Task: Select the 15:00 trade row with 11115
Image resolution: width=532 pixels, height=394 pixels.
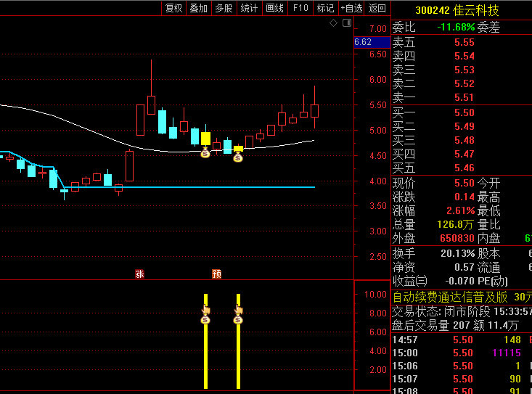Action: [462, 353]
